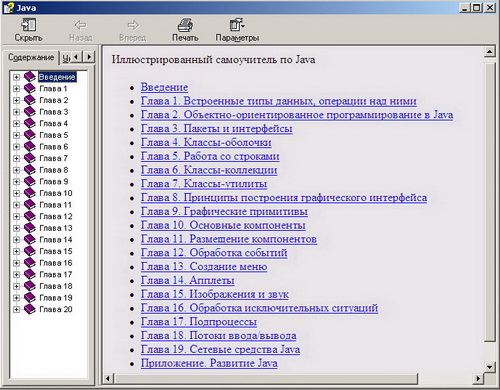Open link Глава 2. Объектно-ориентированное программирование

[297, 115]
